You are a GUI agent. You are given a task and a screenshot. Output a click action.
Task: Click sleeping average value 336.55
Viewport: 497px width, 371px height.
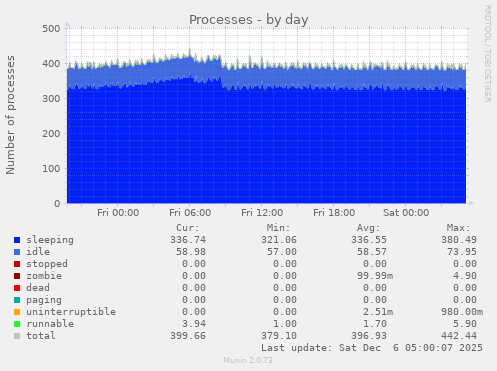click(369, 240)
